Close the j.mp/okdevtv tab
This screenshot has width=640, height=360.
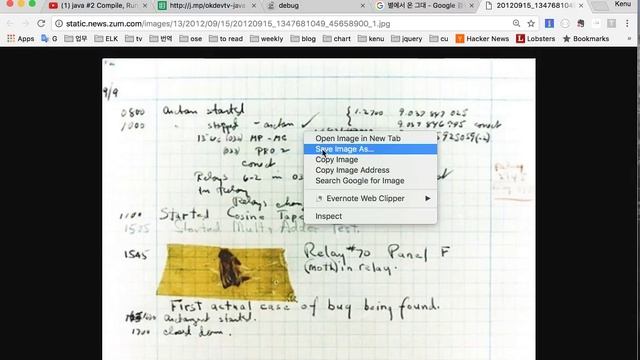coord(254,6)
